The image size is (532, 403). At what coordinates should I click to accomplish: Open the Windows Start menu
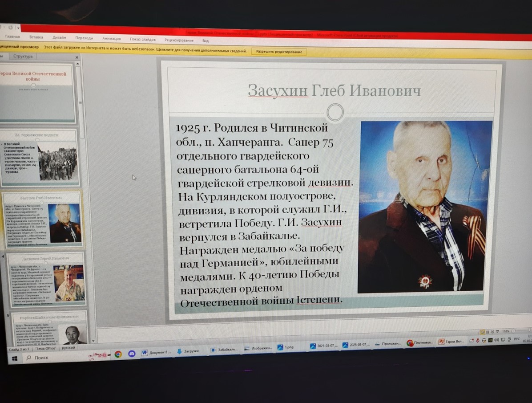pos(15,358)
